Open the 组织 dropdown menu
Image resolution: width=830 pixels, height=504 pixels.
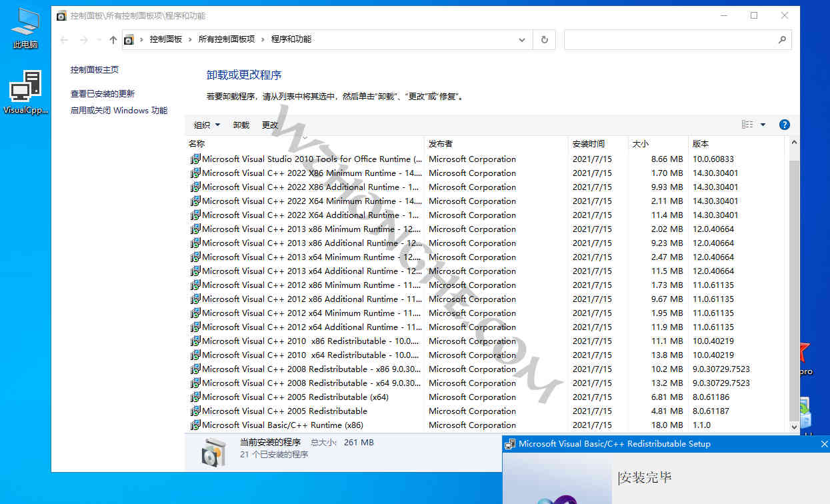[x=206, y=124]
